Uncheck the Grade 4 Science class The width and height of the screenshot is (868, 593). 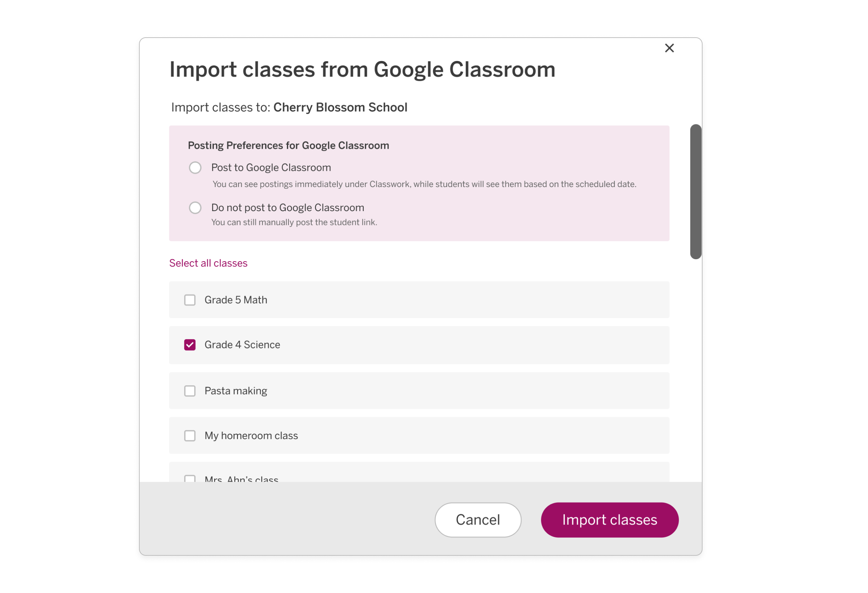190,345
